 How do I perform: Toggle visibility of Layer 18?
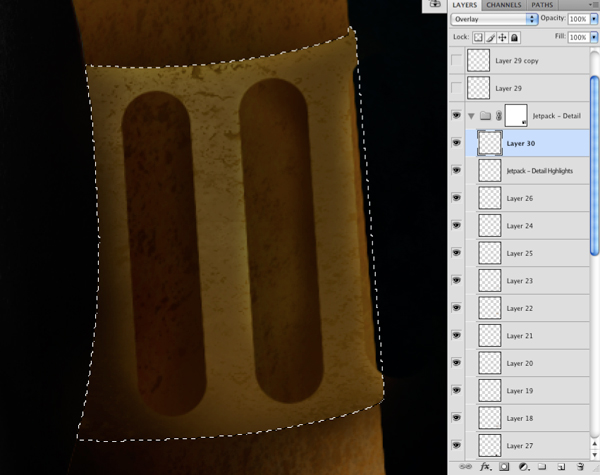point(457,418)
